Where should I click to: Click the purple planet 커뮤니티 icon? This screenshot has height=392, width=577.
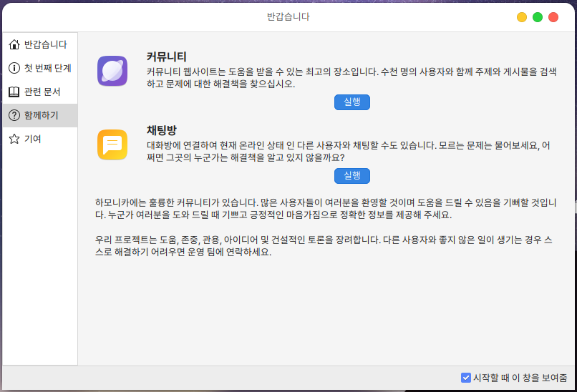[x=112, y=71]
